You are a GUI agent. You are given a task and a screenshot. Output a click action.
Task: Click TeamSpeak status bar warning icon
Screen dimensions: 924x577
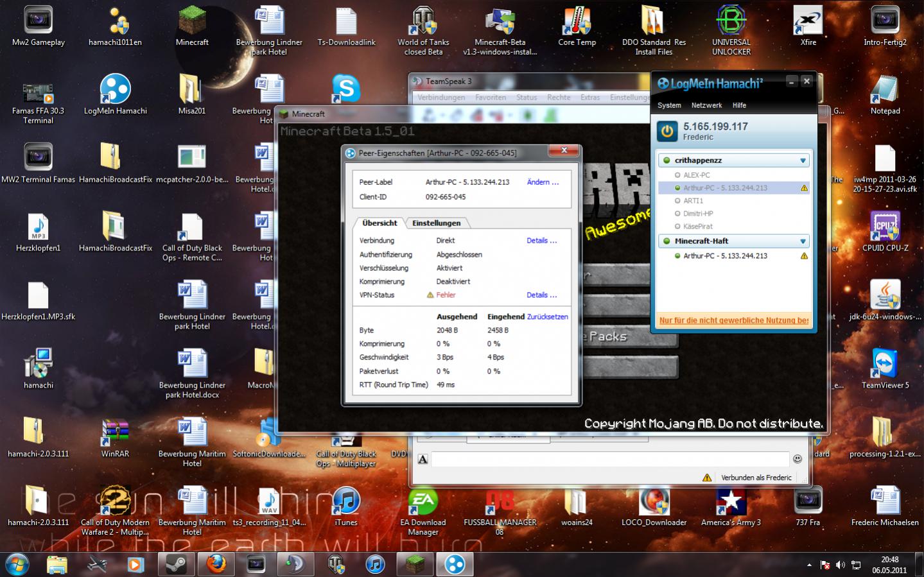(x=707, y=478)
